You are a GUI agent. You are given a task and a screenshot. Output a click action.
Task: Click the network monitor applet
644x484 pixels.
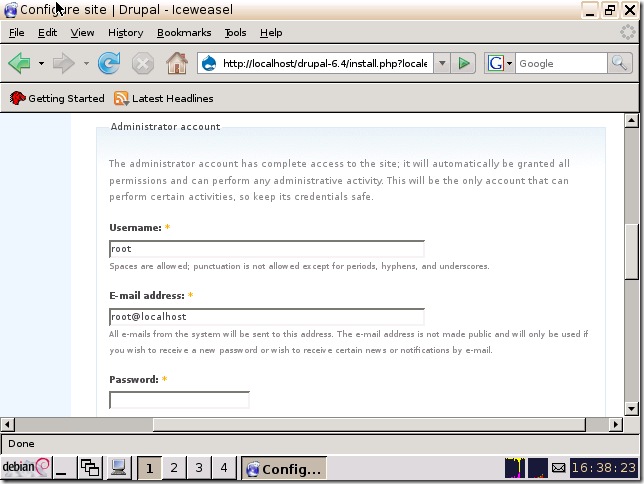[538, 468]
